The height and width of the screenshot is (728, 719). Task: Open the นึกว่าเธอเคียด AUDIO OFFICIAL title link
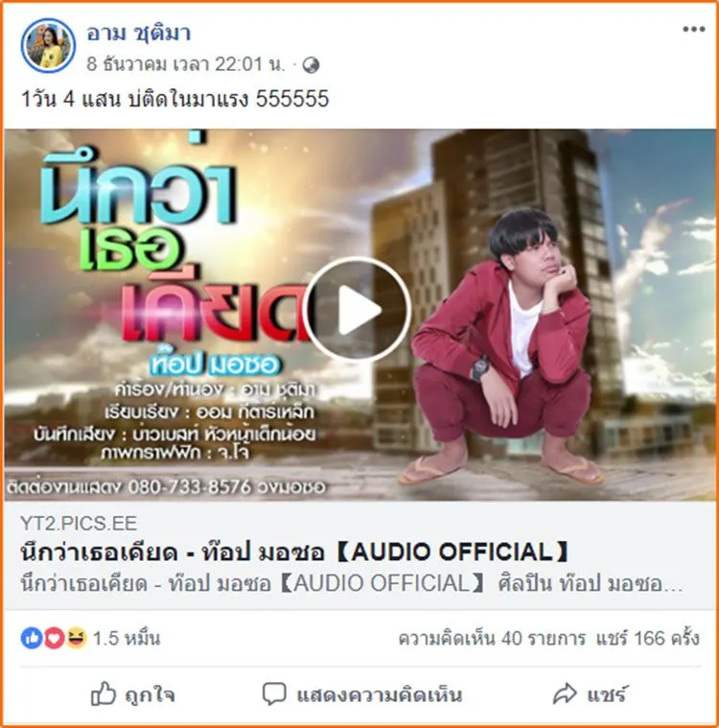tap(294, 552)
